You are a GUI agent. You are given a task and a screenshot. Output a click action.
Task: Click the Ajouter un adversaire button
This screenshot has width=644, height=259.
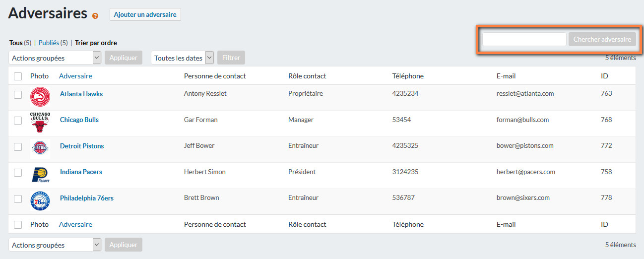[x=145, y=14]
